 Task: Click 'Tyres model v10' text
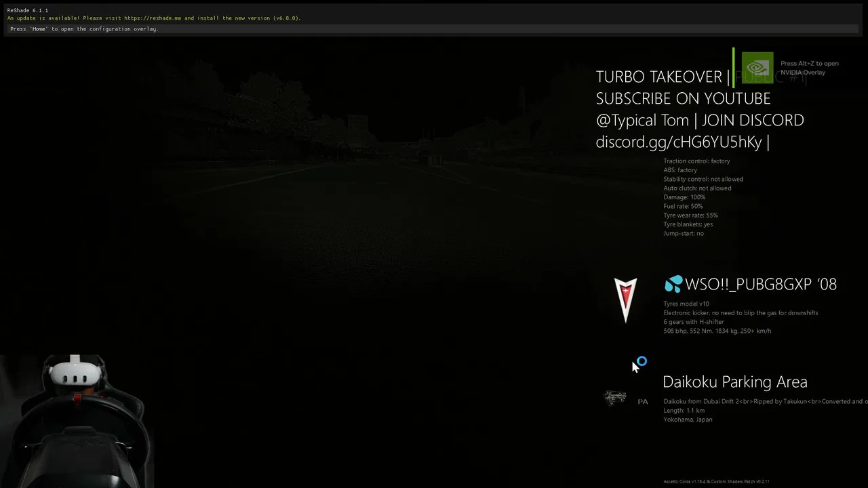686,304
